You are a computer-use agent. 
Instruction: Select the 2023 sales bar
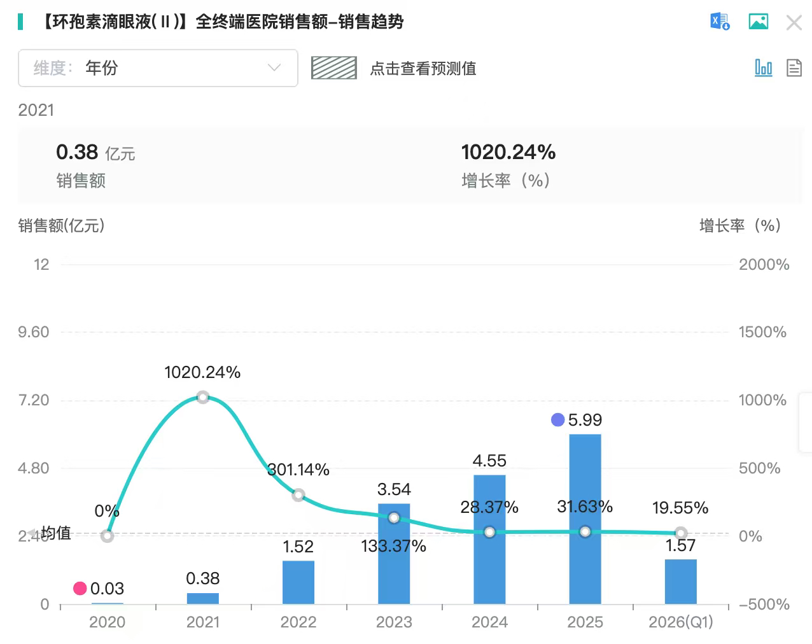(x=394, y=554)
